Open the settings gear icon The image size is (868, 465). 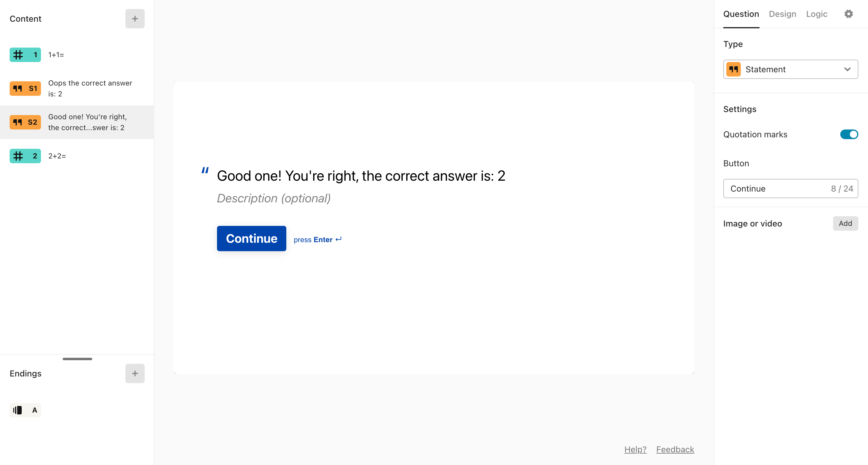(848, 14)
